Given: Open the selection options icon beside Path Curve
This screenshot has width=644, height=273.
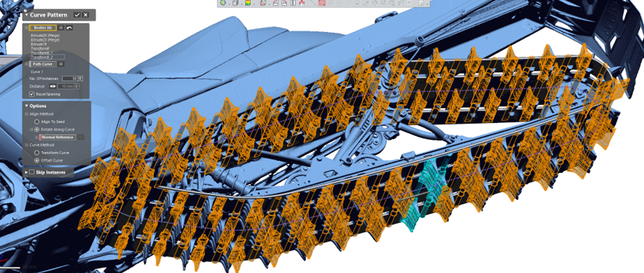Looking at the screenshot, I should coord(61,64).
